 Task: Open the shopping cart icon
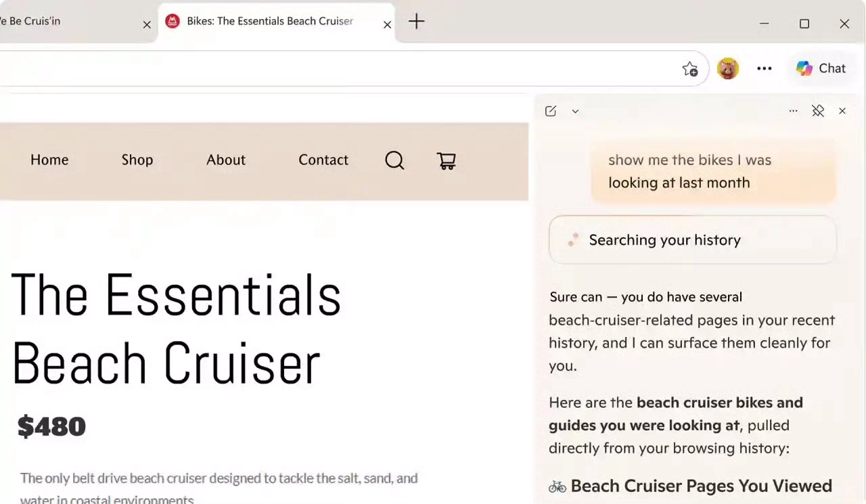tap(447, 160)
